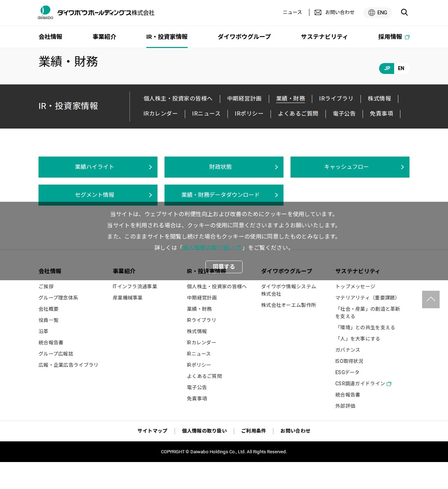Open the search magnifier icon

coord(404,12)
